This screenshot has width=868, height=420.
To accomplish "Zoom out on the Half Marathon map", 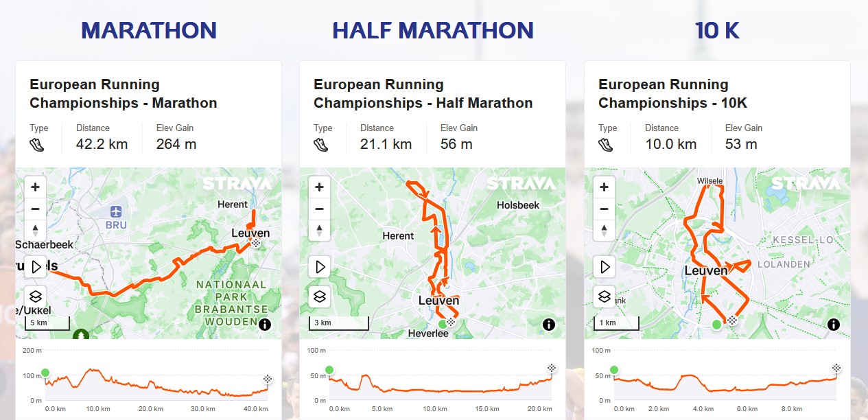I will point(319,209).
